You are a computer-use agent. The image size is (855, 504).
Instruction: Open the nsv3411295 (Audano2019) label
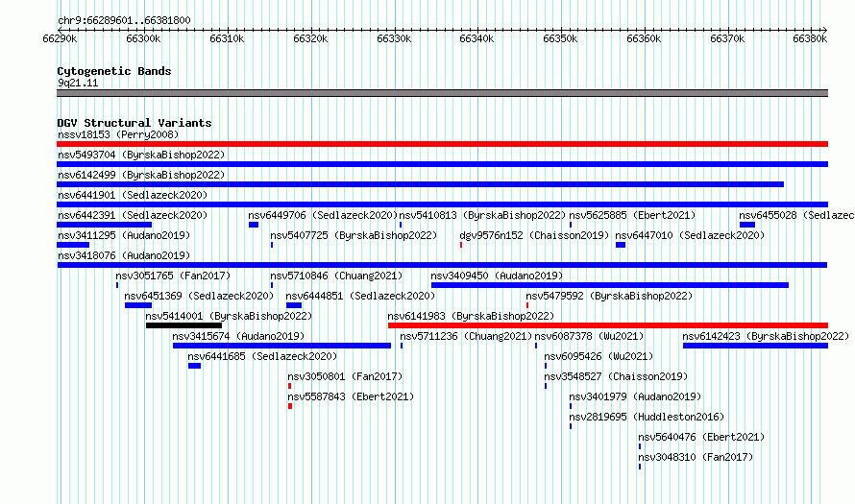pos(124,235)
